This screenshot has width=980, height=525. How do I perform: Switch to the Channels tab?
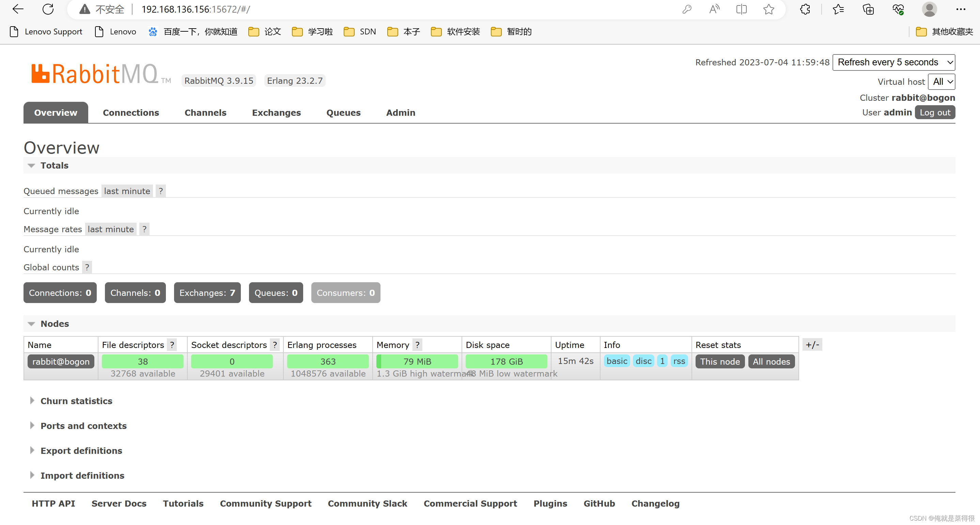click(x=205, y=113)
